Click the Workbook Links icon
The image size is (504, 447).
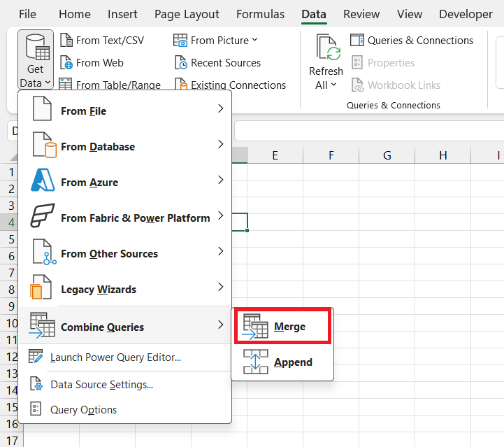coord(357,85)
